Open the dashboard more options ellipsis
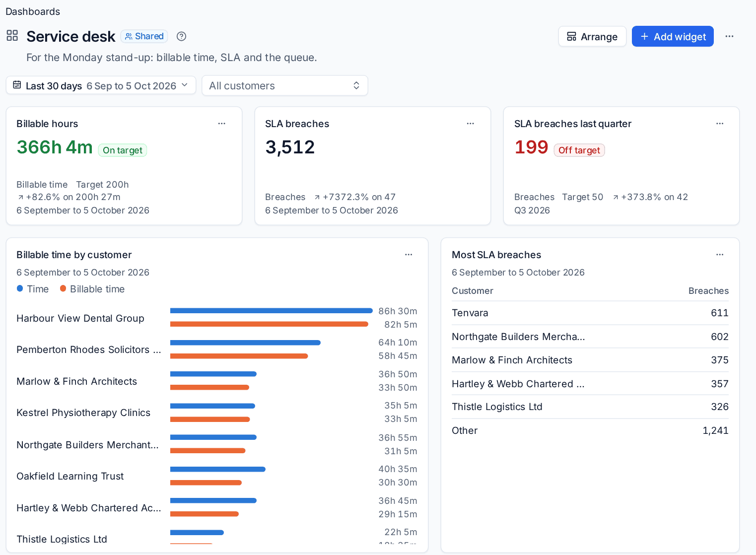The width and height of the screenshot is (756, 555). click(x=729, y=36)
